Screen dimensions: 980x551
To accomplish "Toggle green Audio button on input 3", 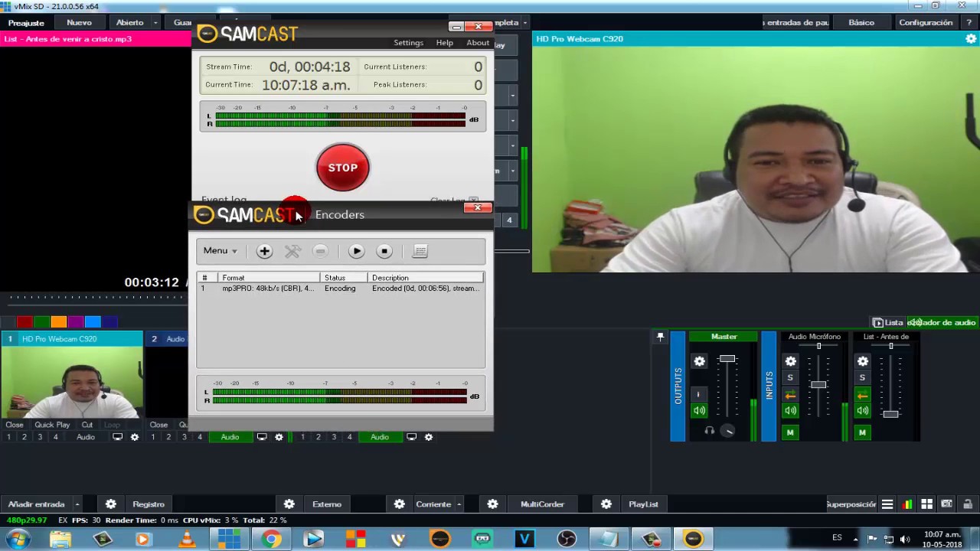I will 380,437.
